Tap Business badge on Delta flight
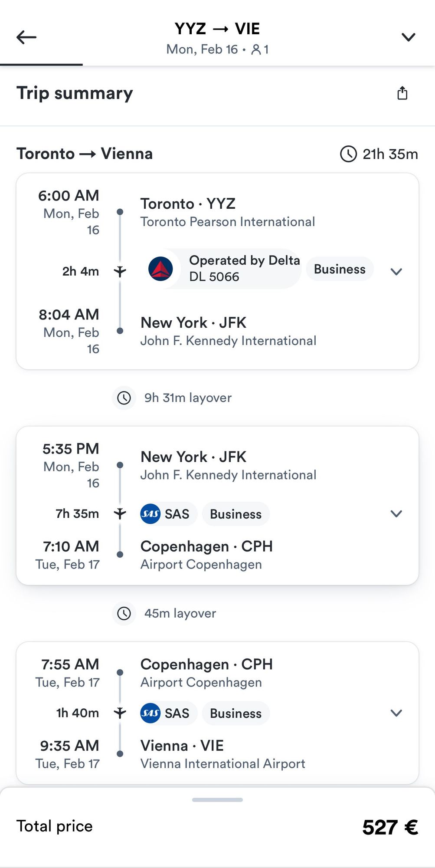This screenshot has width=435, height=868. (x=340, y=269)
